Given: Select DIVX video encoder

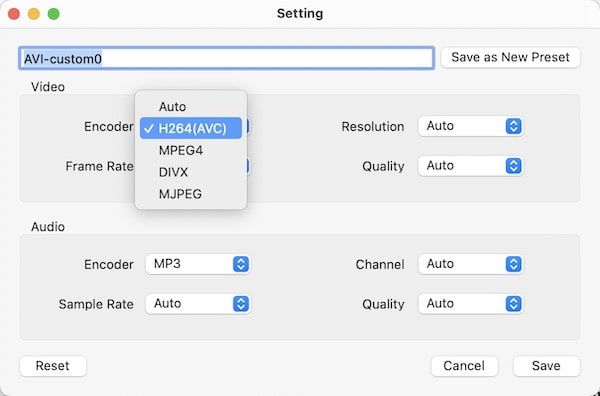Looking at the screenshot, I should (191, 172).
